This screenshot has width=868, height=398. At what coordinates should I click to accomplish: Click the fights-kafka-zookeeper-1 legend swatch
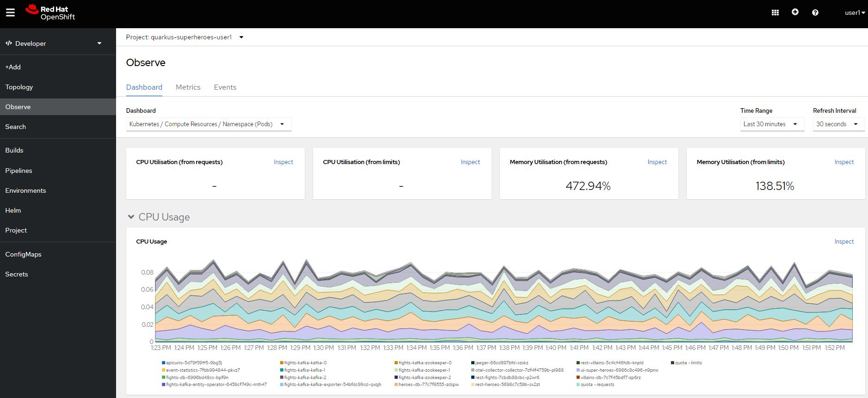396,370
